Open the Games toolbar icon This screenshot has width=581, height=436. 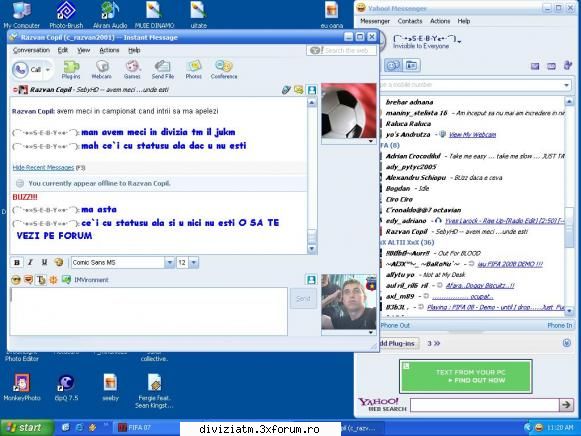coord(132,69)
